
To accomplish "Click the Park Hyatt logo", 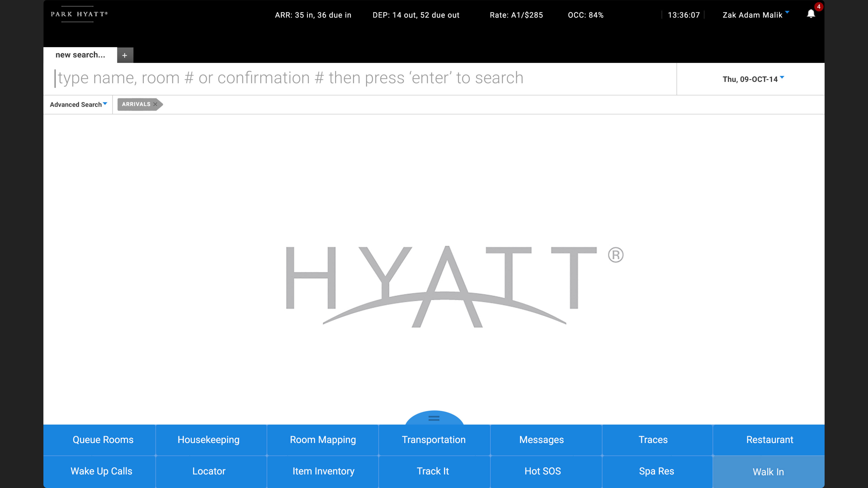I will click(79, 14).
